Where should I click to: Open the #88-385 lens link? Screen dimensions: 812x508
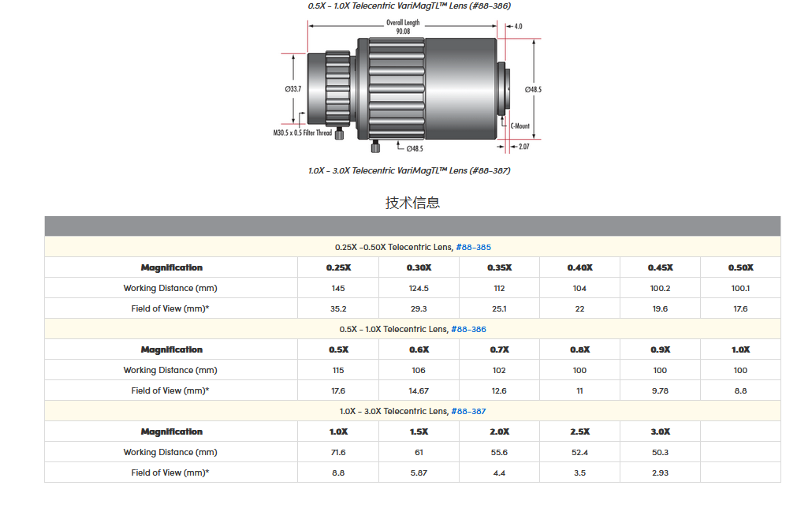click(473, 247)
